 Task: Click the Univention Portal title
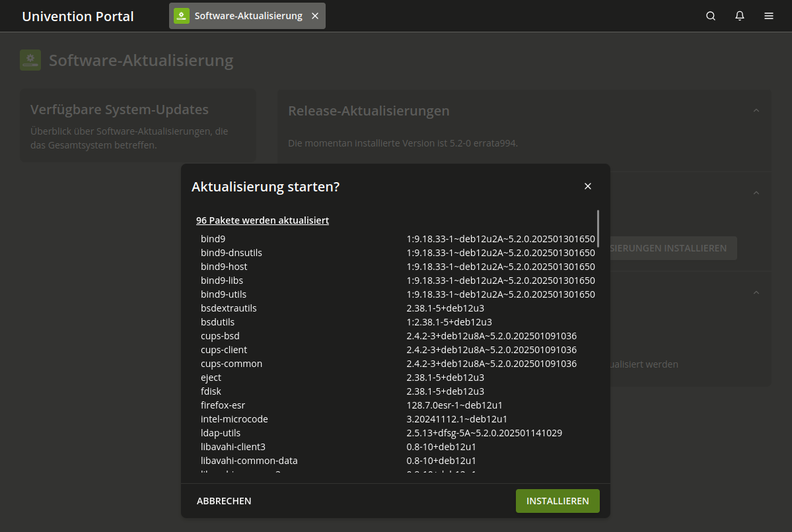click(x=77, y=16)
